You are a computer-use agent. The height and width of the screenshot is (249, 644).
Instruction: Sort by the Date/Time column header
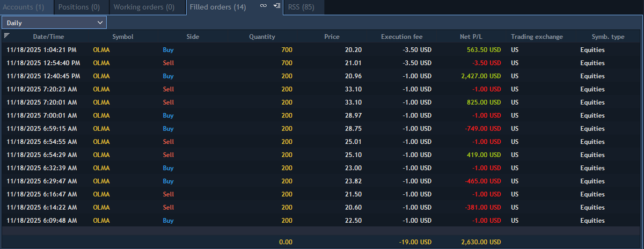click(48, 37)
